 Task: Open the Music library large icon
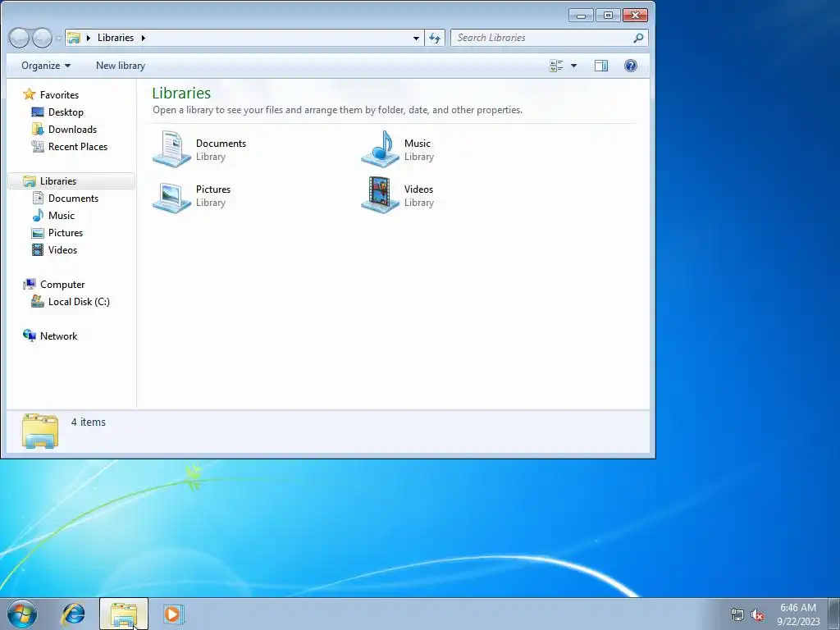(x=380, y=149)
